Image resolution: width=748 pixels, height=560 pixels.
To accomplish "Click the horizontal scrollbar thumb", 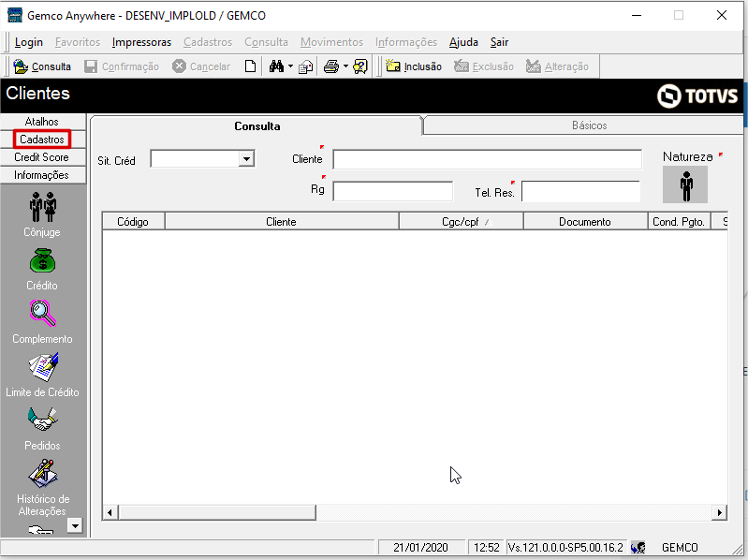I will [217, 513].
